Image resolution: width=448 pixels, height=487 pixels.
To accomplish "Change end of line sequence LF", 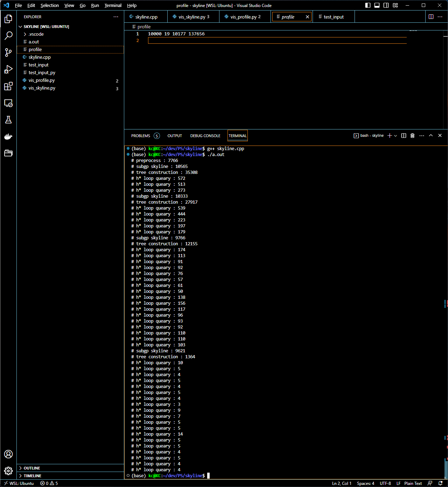I will click(x=398, y=483).
